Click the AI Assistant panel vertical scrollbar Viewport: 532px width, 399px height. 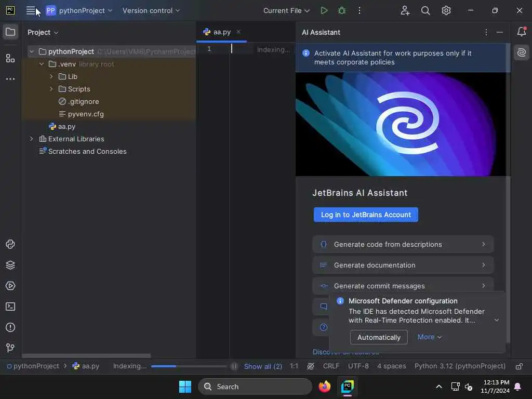tap(508, 193)
